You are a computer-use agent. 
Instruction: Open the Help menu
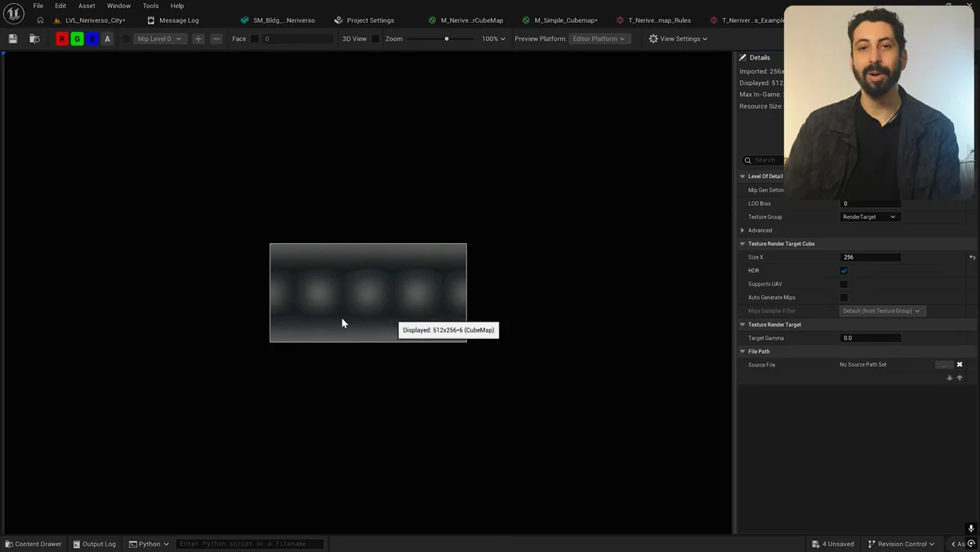(x=177, y=6)
